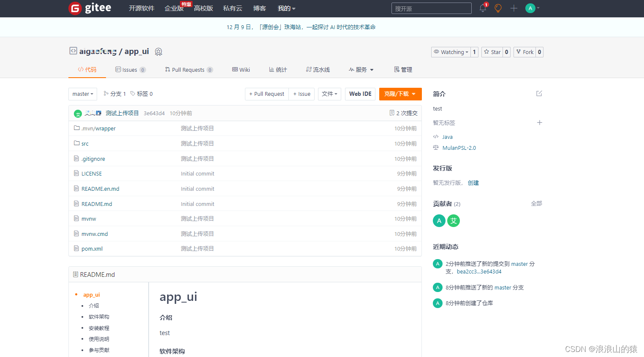Click the contributor avatar 艾

point(454,221)
